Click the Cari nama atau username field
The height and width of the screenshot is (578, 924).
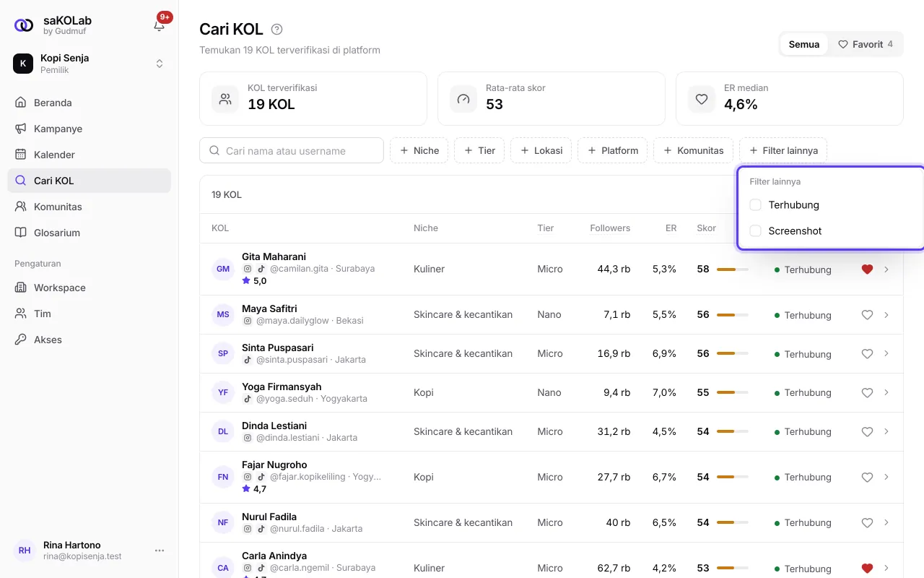(x=292, y=150)
